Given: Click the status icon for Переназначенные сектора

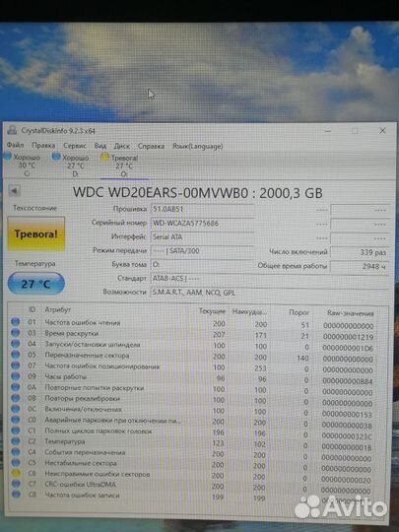Looking at the screenshot, I should (x=15, y=355).
